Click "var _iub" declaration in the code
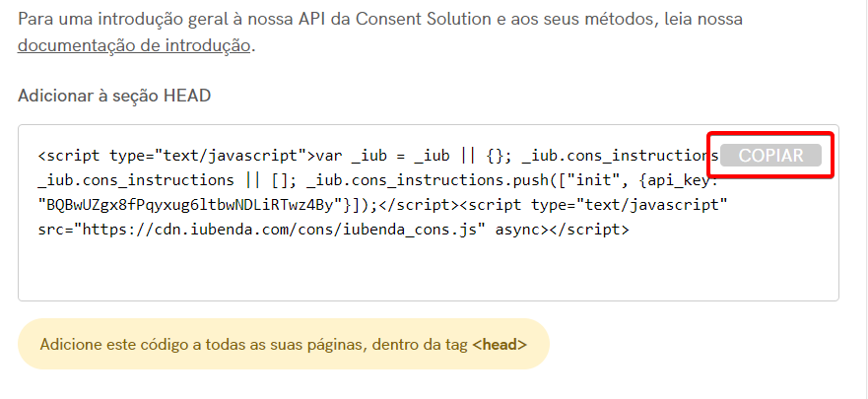868x399 pixels. pos(352,156)
